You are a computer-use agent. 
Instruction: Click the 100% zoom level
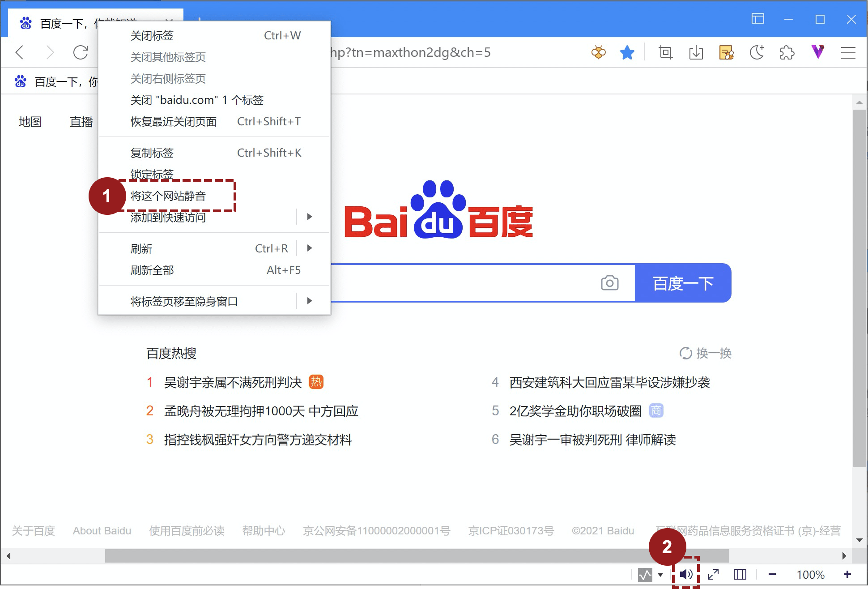click(811, 575)
